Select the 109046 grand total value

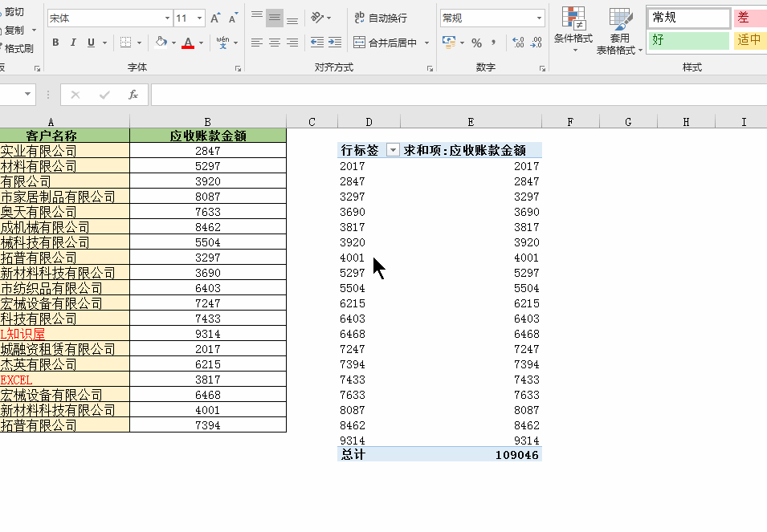(x=517, y=455)
